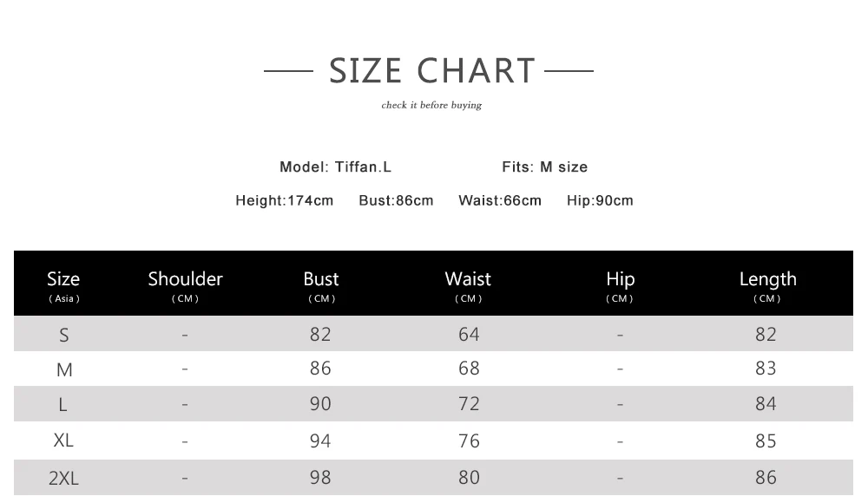
Task: Click the 'check it before buying' subtitle
Action: coord(431,105)
